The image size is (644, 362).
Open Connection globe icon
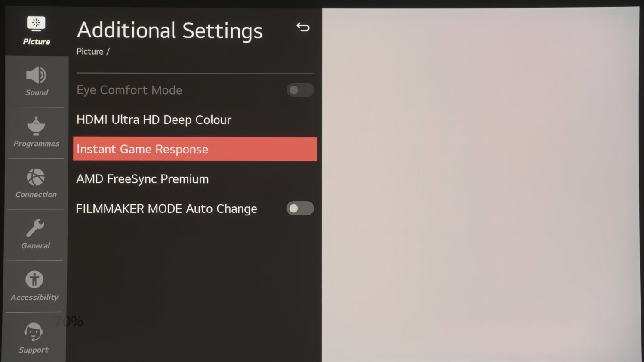coord(36,177)
